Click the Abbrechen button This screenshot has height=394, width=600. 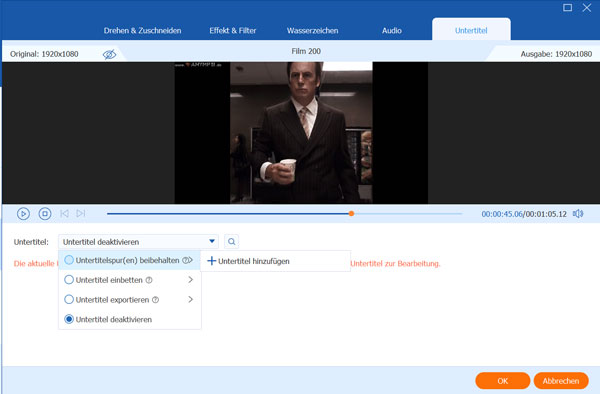coord(561,381)
